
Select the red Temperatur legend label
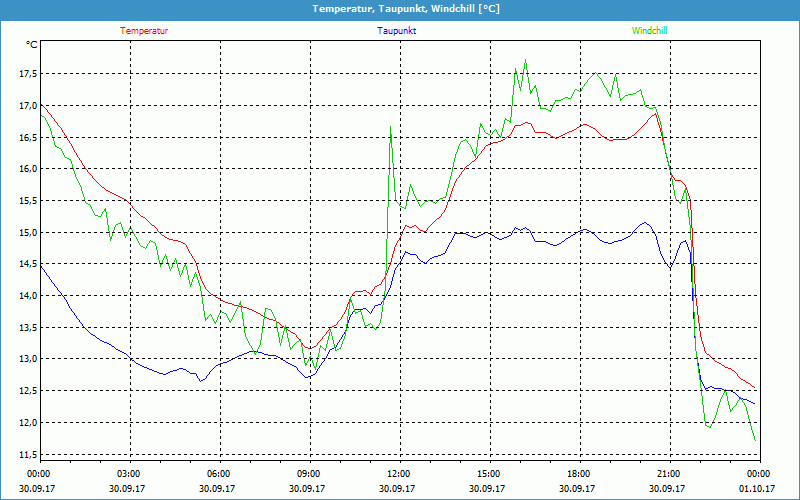144,31
